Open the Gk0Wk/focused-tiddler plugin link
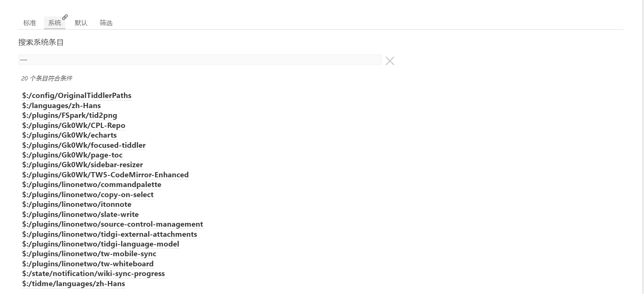This screenshot has width=644, height=294. pyautogui.click(x=84, y=145)
